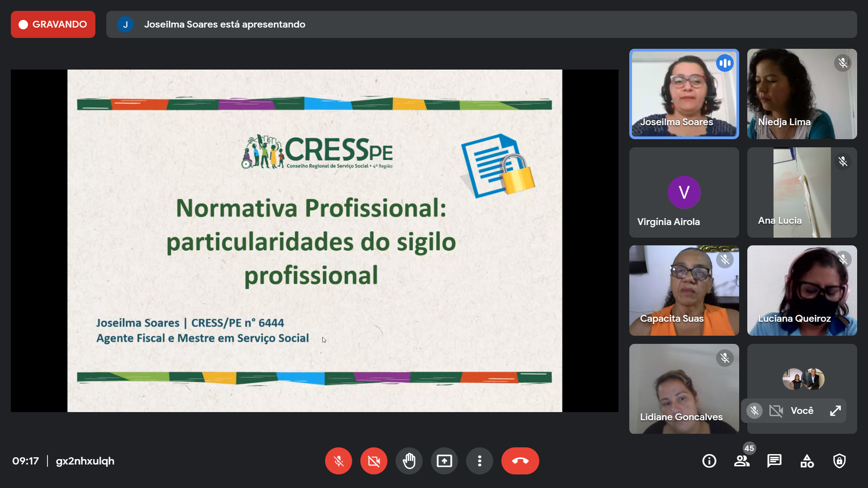Screen dimensions: 868x488
Task: Leave the call with red hang-up button
Action: coord(520,461)
